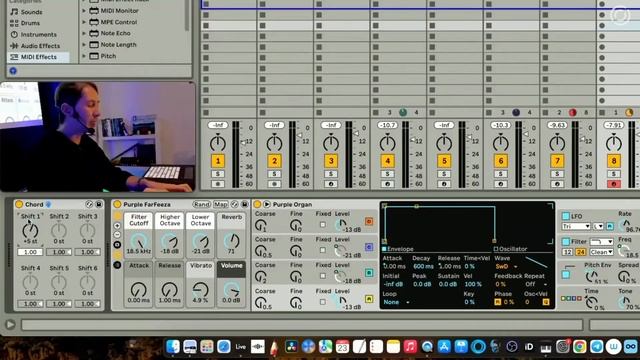640x360 pixels.
Task: Enable Fixed checkbox on the fourth oscillator row
Action: click(323, 302)
